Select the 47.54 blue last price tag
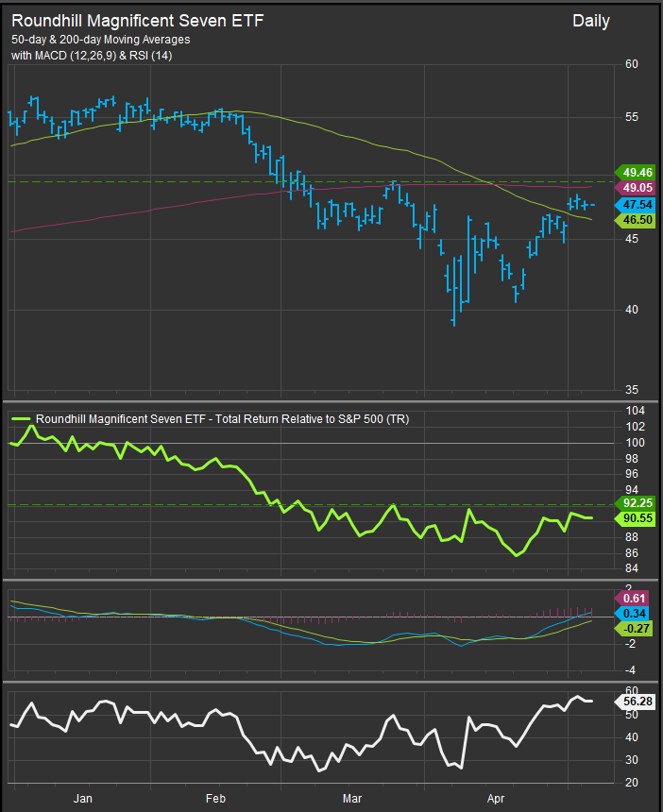Screen dimensions: 663x812 point(635,205)
